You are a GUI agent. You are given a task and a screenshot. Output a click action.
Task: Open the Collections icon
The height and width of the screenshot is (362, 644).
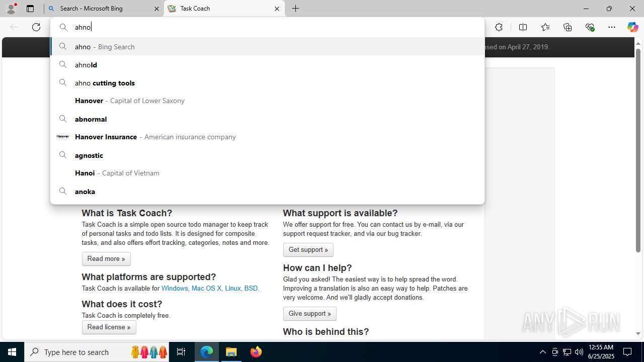click(568, 27)
